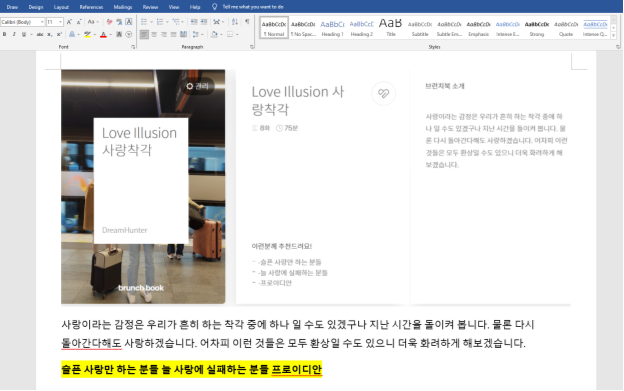Click paragraph Shading paint bucket icon
The width and height of the screenshot is (624, 391).
coord(214,35)
